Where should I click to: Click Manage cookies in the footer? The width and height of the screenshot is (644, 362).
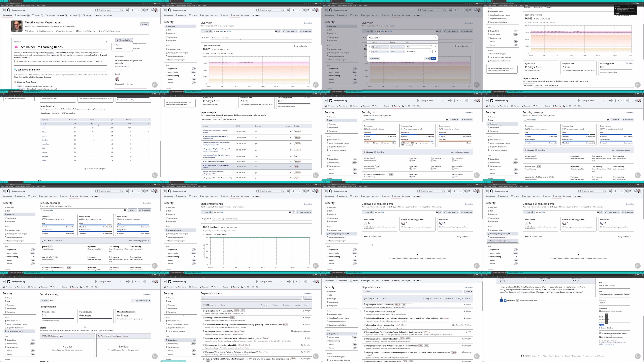[576, 356]
